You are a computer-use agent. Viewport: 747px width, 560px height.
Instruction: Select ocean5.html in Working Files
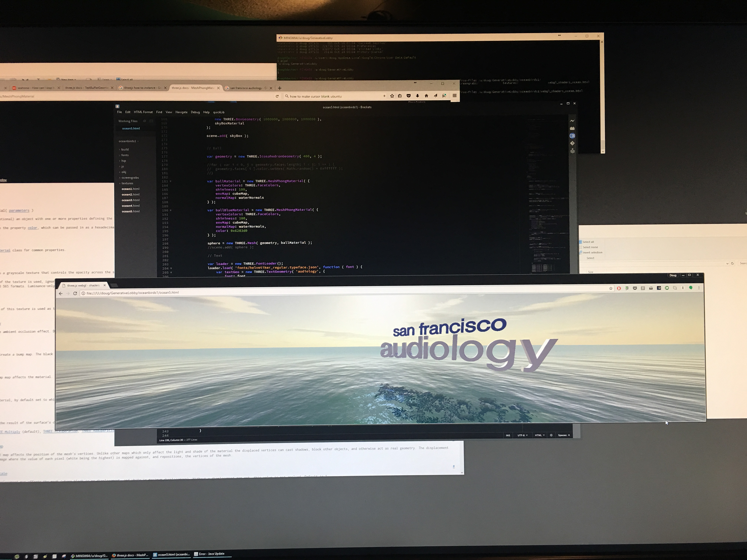(131, 128)
